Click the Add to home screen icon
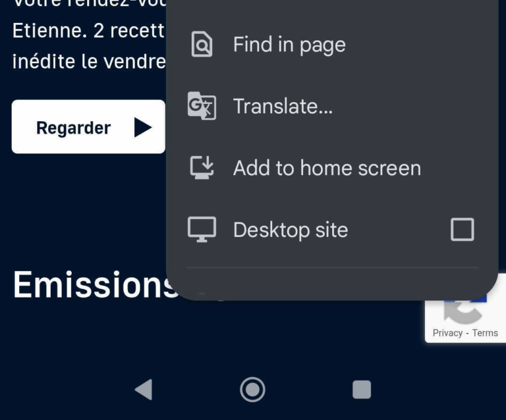This screenshot has height=420, width=506. pyautogui.click(x=202, y=168)
